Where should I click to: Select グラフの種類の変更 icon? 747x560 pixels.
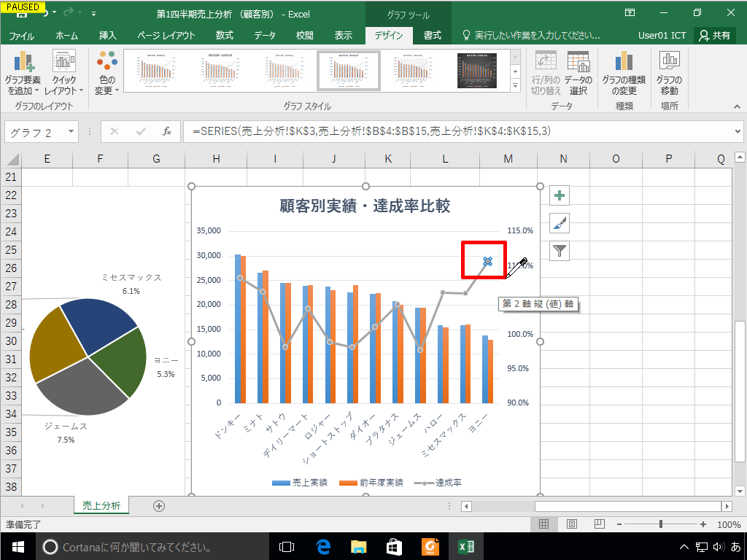[x=624, y=69]
